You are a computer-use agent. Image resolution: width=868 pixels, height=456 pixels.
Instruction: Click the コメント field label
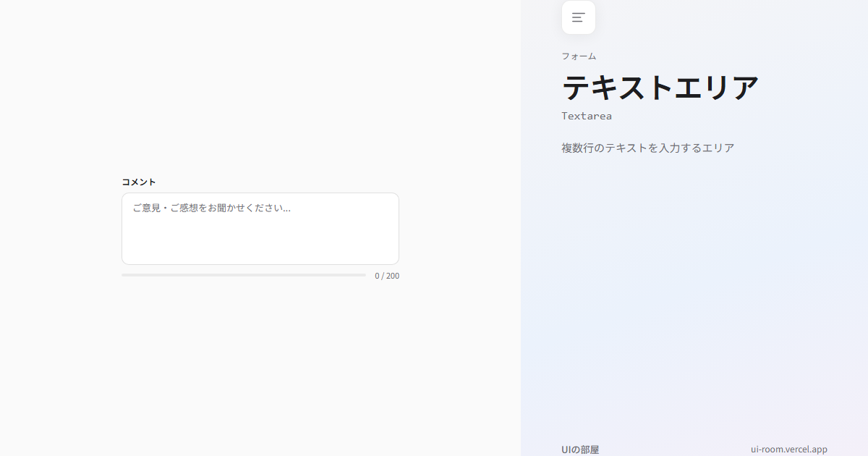pos(139,182)
